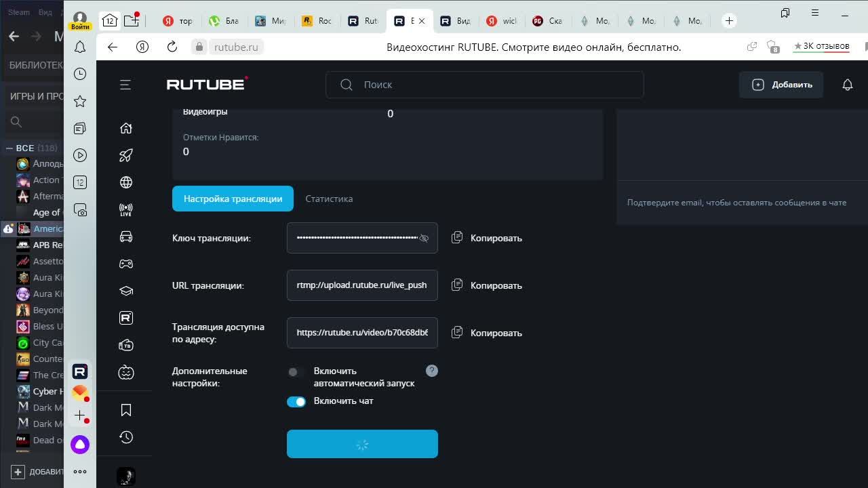Switch to the 'Бла' browser tab
The height and width of the screenshot is (488, 868).
point(224,21)
